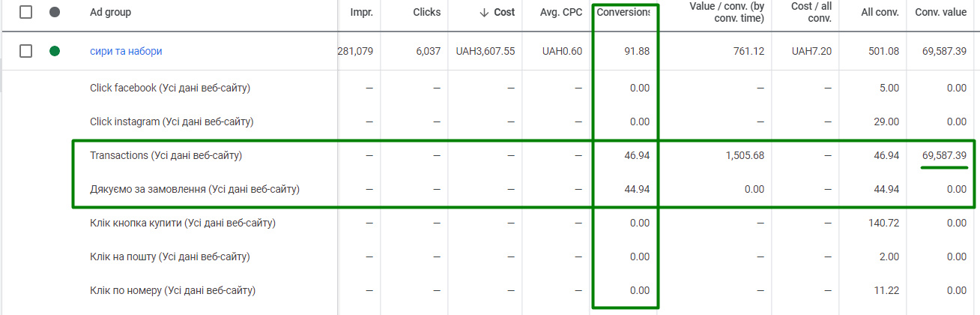
Task: Click the Cost column sort arrow
Action: [484, 13]
